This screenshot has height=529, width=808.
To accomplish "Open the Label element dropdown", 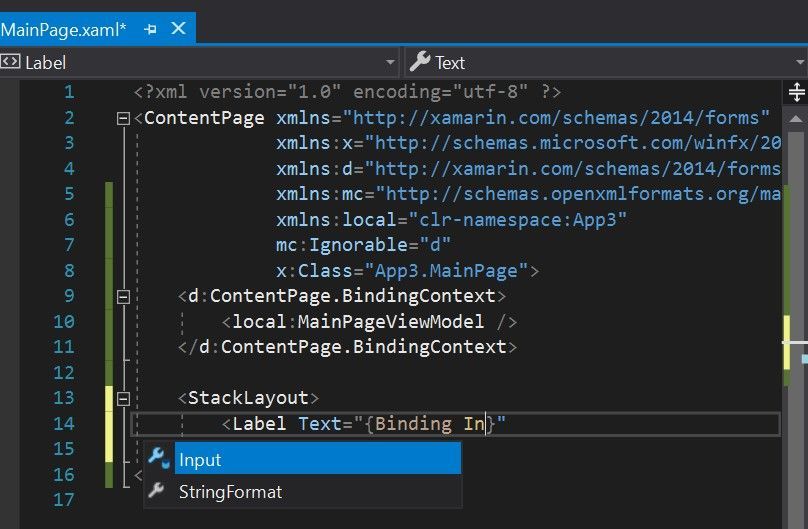I will pos(200,62).
